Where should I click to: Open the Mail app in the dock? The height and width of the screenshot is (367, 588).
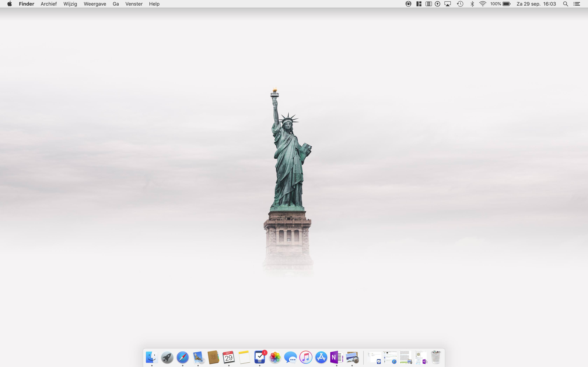tap(198, 357)
